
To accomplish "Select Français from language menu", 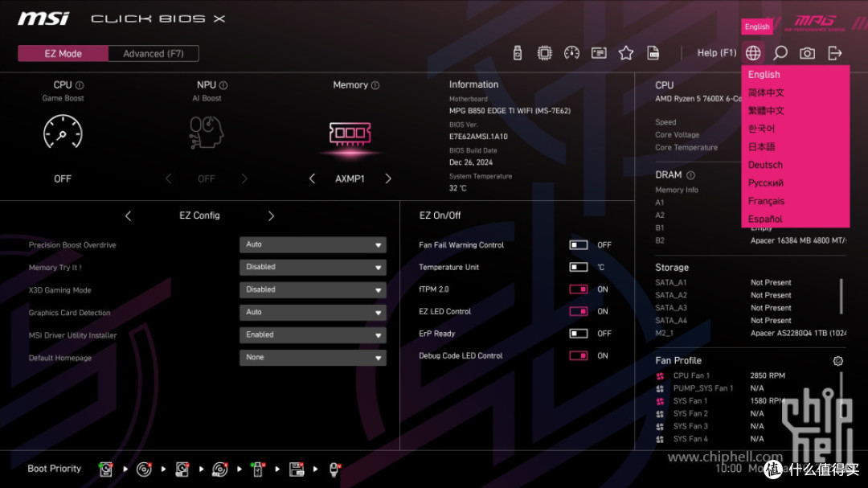I will pyautogui.click(x=795, y=201).
